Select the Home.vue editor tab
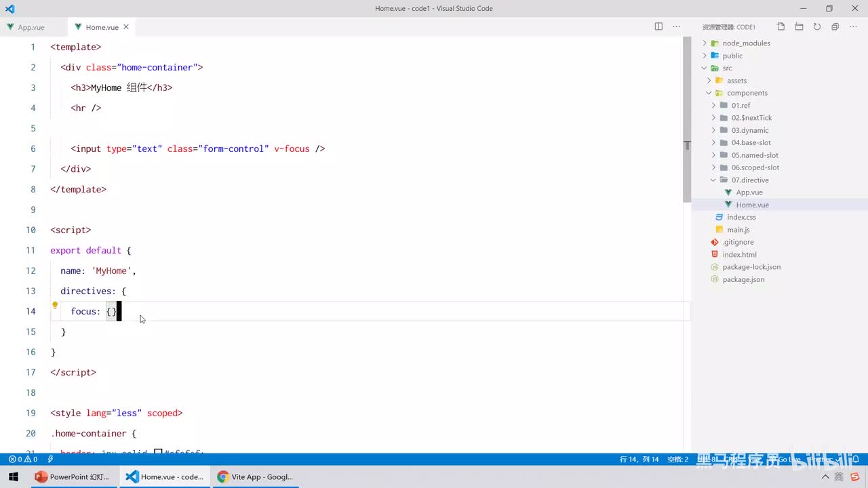This screenshot has height=488, width=868. click(102, 27)
